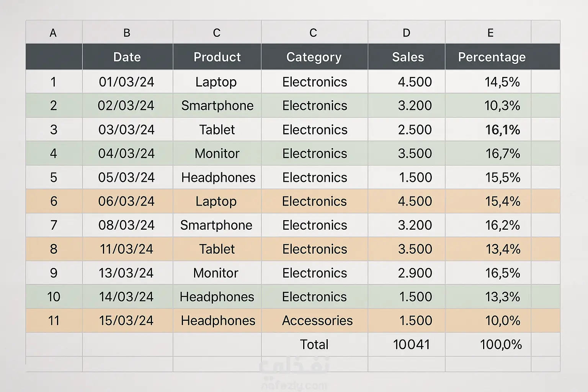Click the 100,0% total percentage cell

click(501, 345)
